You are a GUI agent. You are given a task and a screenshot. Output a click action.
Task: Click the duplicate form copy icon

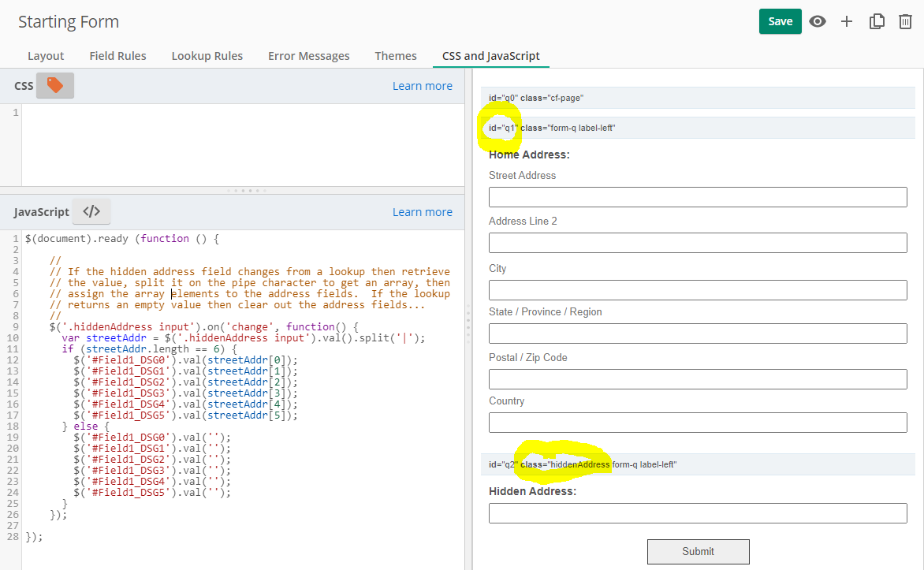coord(877,22)
